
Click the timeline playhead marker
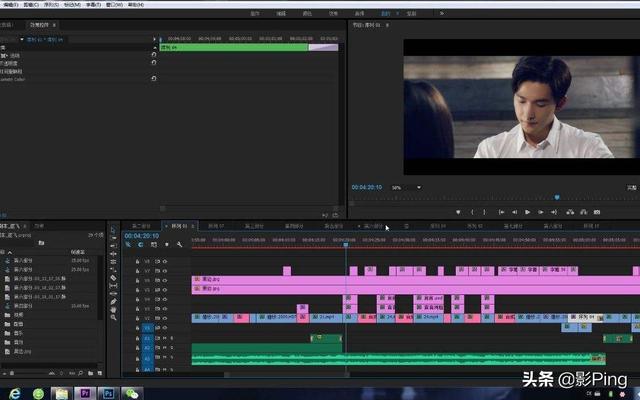(346, 244)
